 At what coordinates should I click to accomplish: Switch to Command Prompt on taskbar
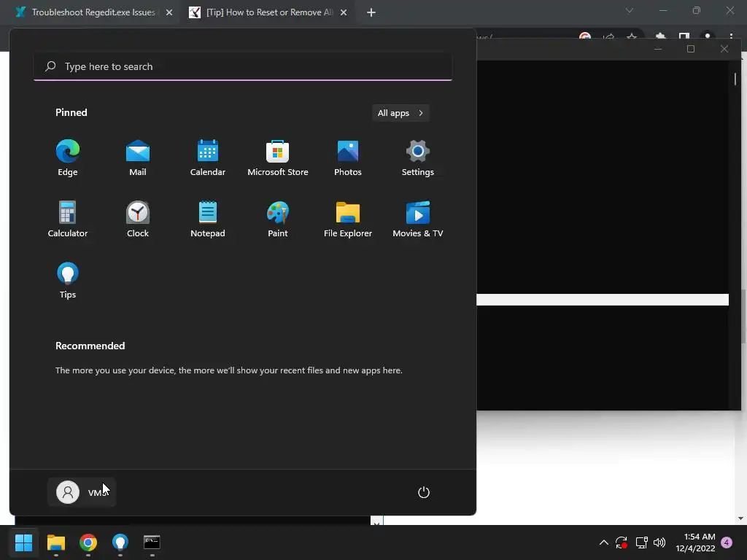pyautogui.click(x=152, y=542)
